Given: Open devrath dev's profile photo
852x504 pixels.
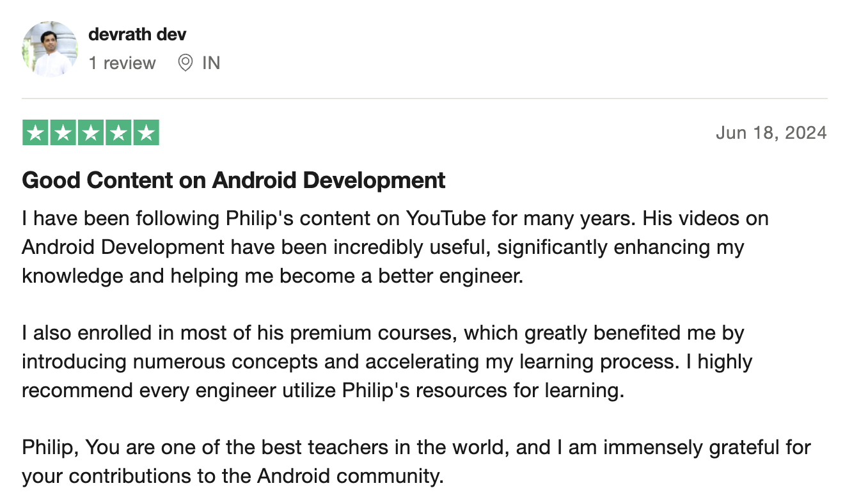Looking at the screenshot, I should (x=50, y=49).
